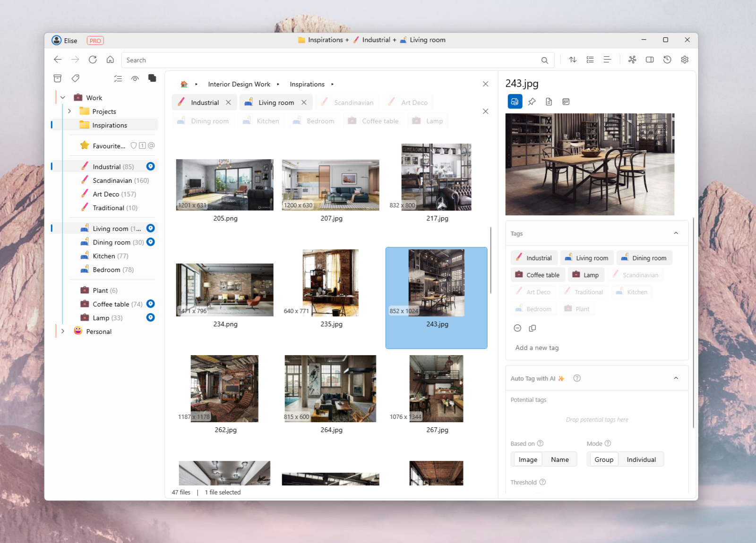
Task: Open the sort options icon in the toolbar
Action: coord(572,59)
